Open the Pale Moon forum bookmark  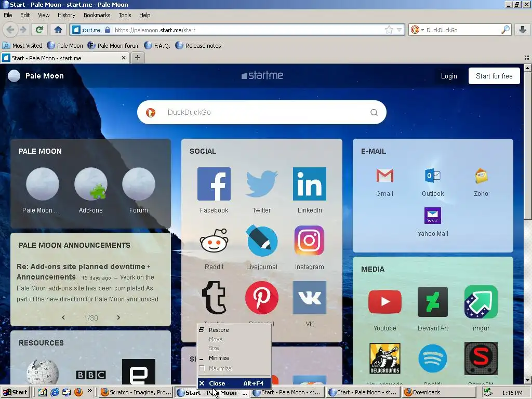[x=114, y=46]
